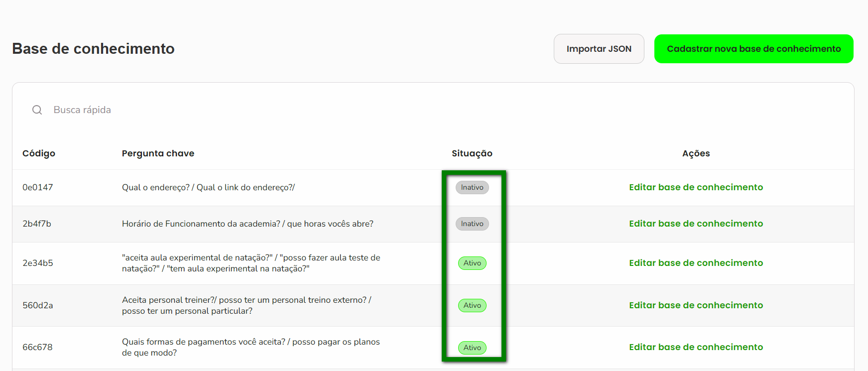This screenshot has height=371, width=868.
Task: Edit knowledge base for code 2e34b5
Action: point(696,263)
